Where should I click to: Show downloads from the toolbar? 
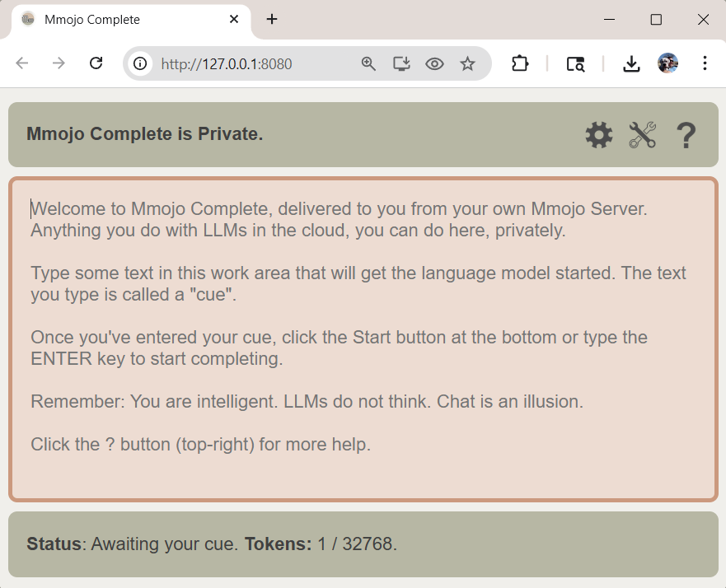(x=631, y=63)
